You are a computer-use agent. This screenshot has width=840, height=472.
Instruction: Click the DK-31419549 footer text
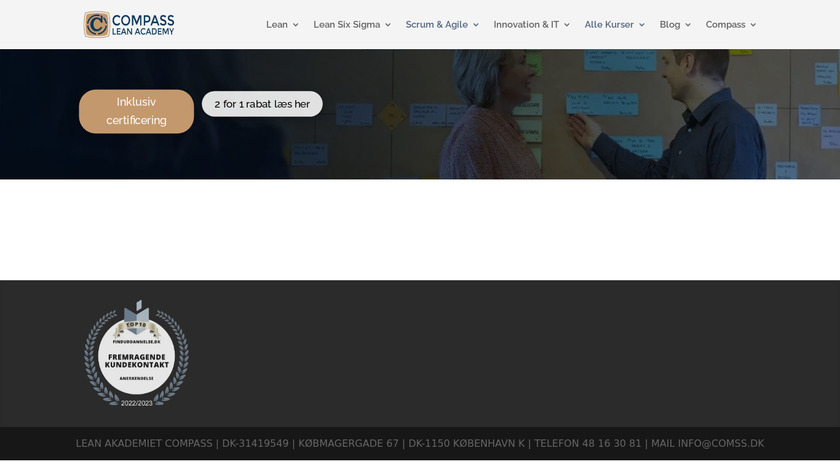(255, 444)
